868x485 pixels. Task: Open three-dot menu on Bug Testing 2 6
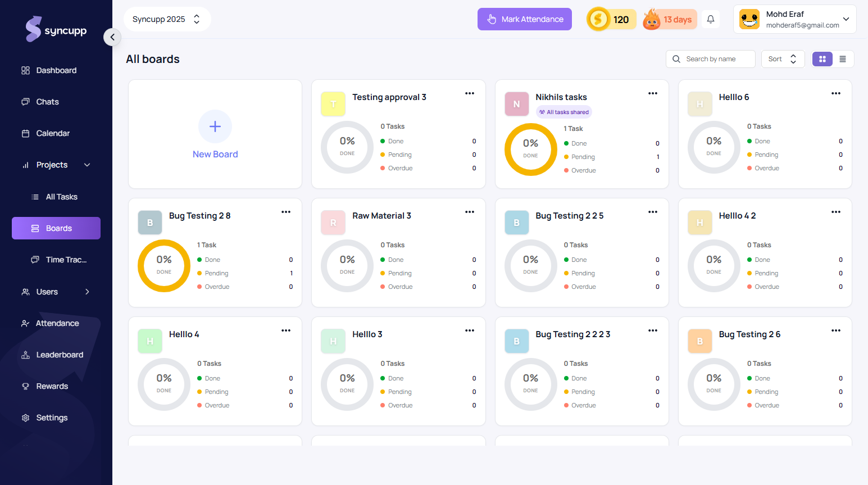(x=836, y=330)
